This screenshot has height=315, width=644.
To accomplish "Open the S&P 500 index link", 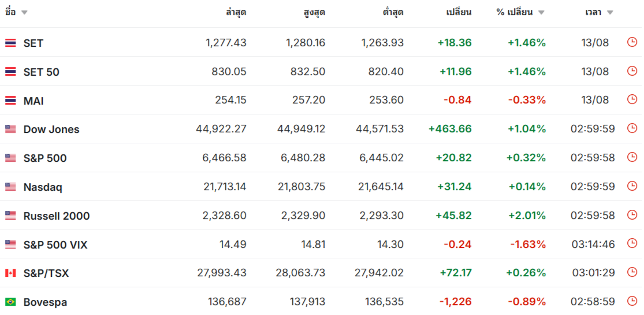I will click(45, 158).
